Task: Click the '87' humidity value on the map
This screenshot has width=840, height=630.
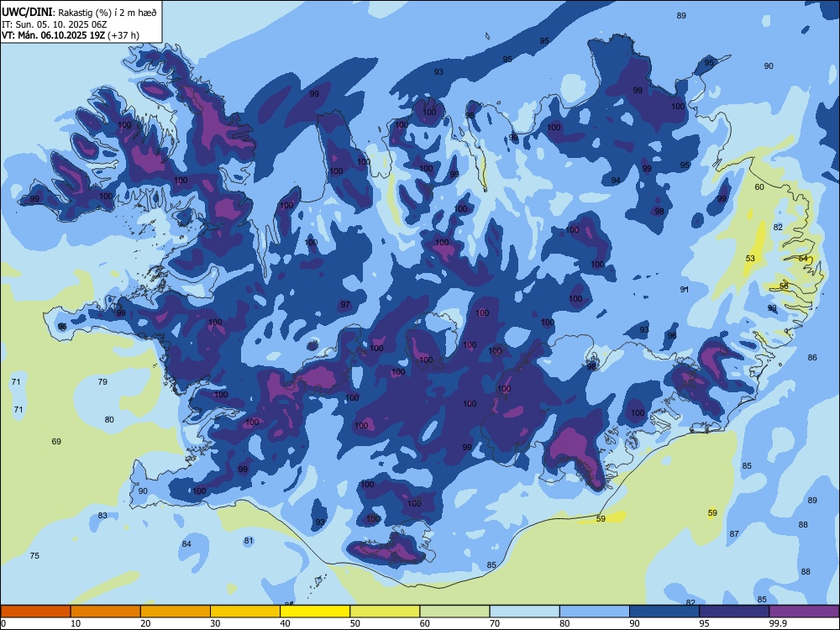Action: 734,533
